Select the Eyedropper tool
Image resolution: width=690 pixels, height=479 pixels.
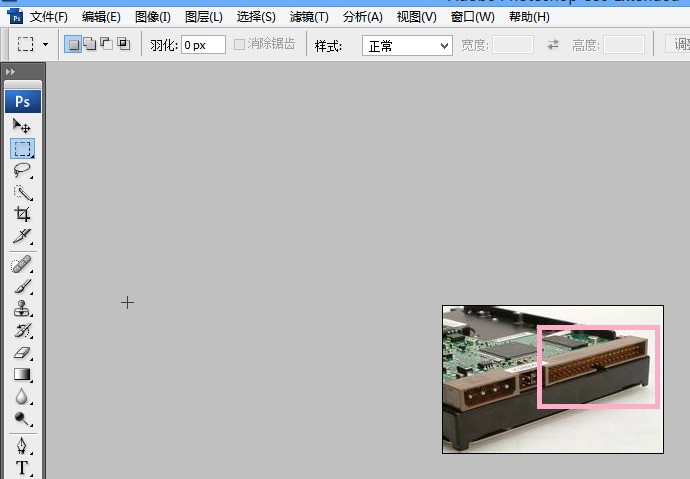[22, 236]
